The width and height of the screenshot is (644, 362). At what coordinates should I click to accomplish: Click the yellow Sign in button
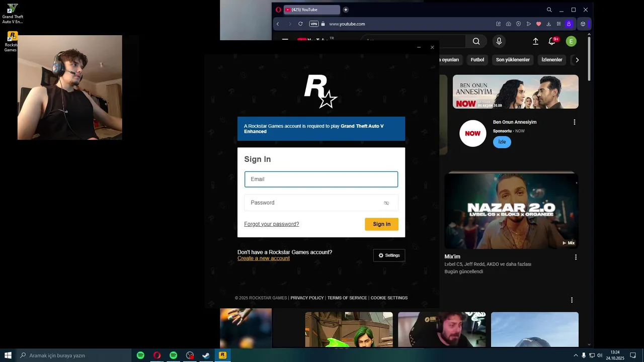click(x=381, y=224)
